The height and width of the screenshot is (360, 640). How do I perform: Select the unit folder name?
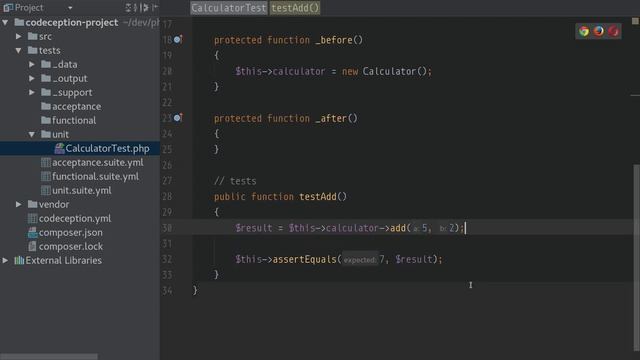pos(60,134)
